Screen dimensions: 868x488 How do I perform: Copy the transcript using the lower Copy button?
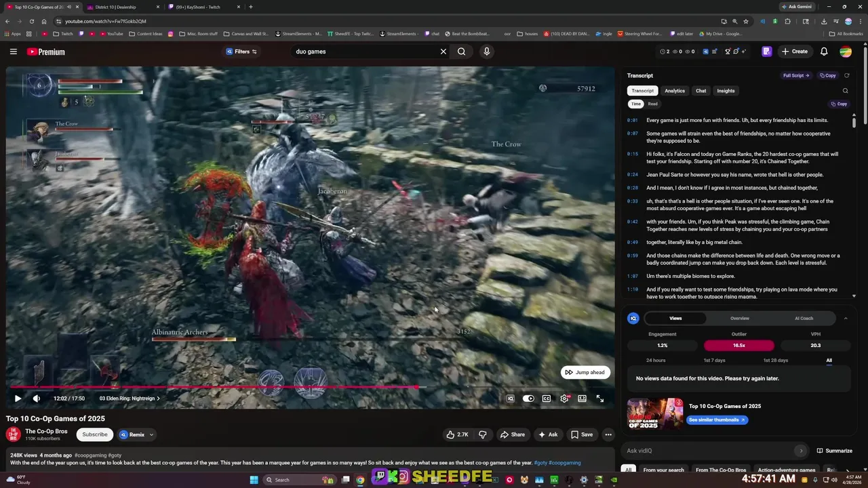839,104
